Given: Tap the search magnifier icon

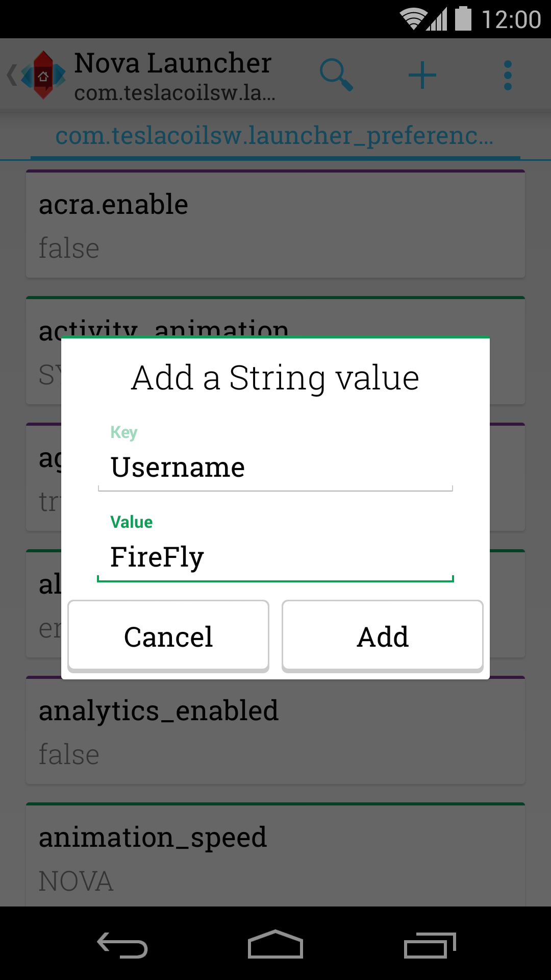Looking at the screenshot, I should (x=336, y=75).
